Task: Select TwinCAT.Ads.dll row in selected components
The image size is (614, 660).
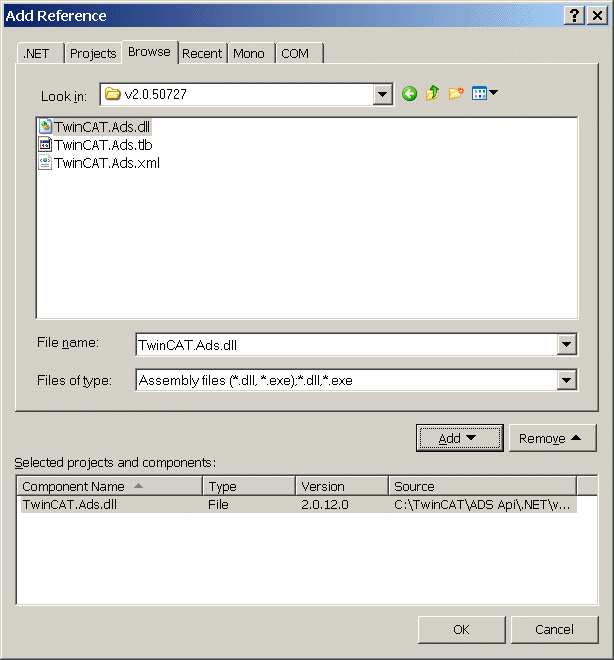Action: (x=298, y=504)
